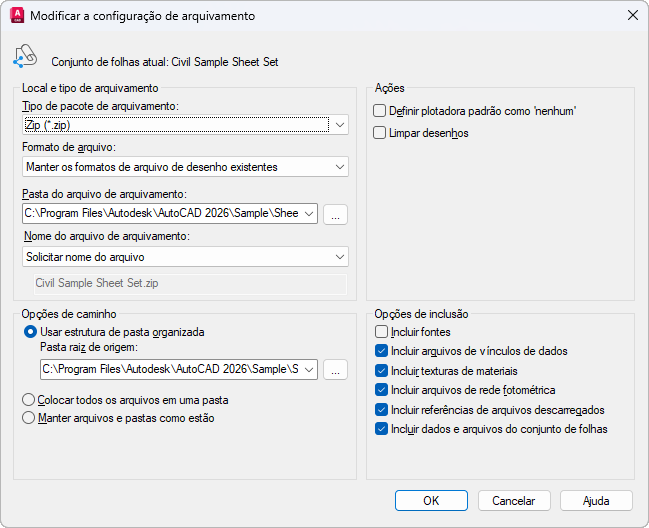Screen dimensions: 649x528
Task: Click the AutoCAD app icon in title bar
Action: pyautogui.click(x=17, y=16)
